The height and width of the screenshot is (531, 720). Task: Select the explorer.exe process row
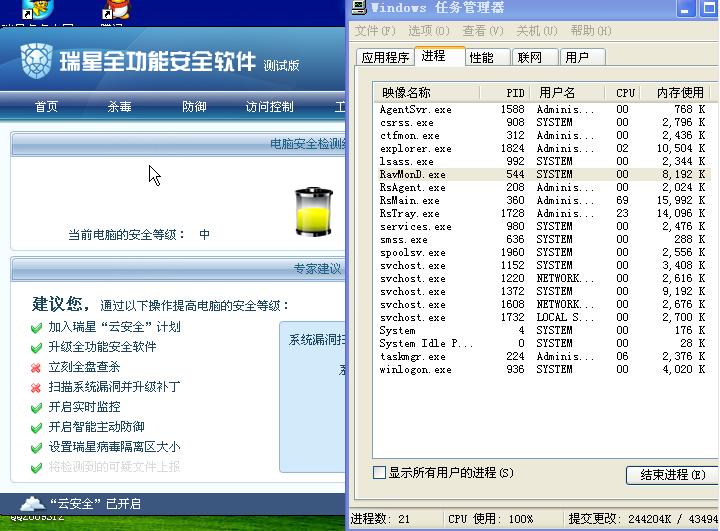tap(542, 148)
